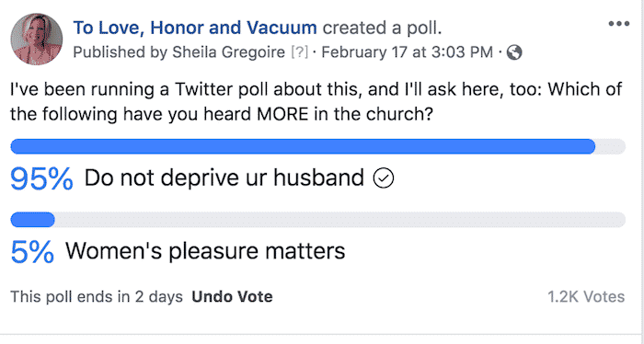Click the This poll ends in 2 days text
The width and height of the screenshot is (644, 344).
(97, 296)
